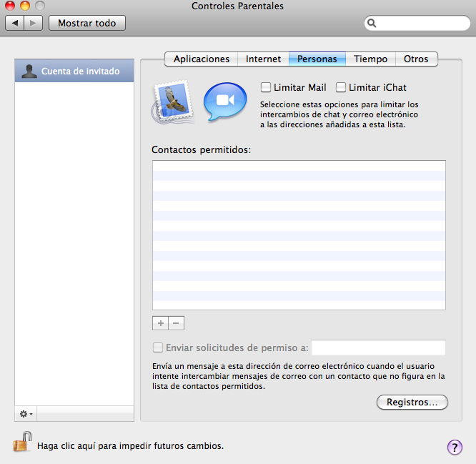The height and width of the screenshot is (464, 476).
Task: Go forward with the right arrow button
Action: coord(34,23)
